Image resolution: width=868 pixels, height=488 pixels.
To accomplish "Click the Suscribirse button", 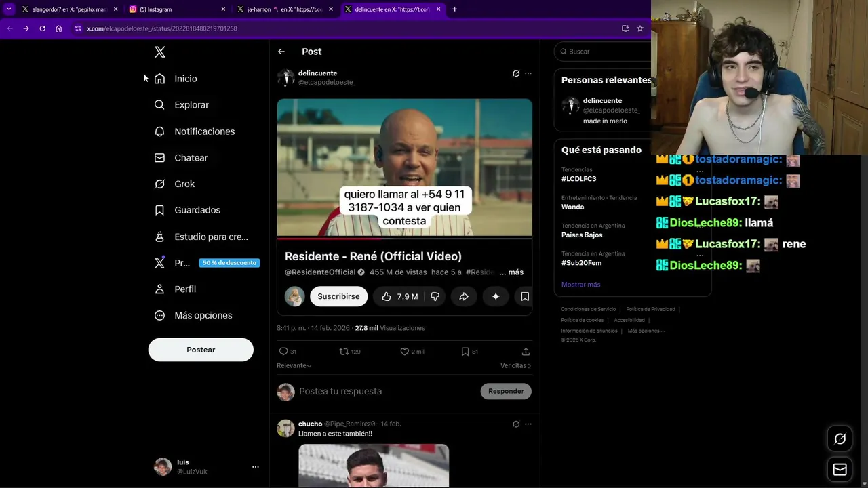I will [x=338, y=296].
